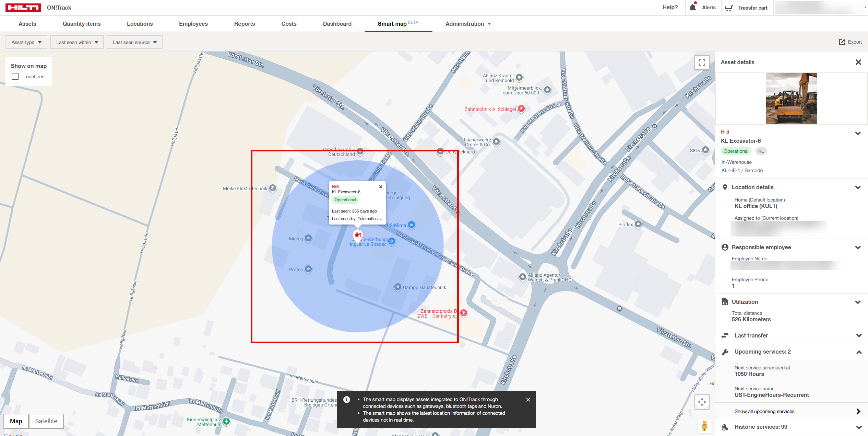Click the red excavator map marker
Image resolution: width=868 pixels, height=436 pixels.
358,235
